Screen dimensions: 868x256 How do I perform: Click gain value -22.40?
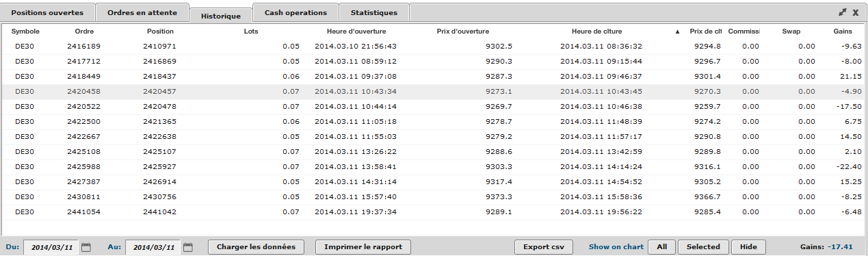[x=849, y=167]
